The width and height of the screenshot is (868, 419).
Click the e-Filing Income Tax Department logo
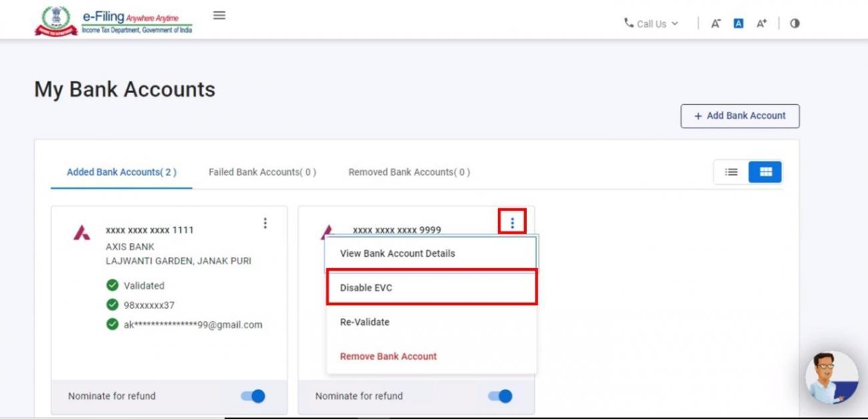[114, 21]
